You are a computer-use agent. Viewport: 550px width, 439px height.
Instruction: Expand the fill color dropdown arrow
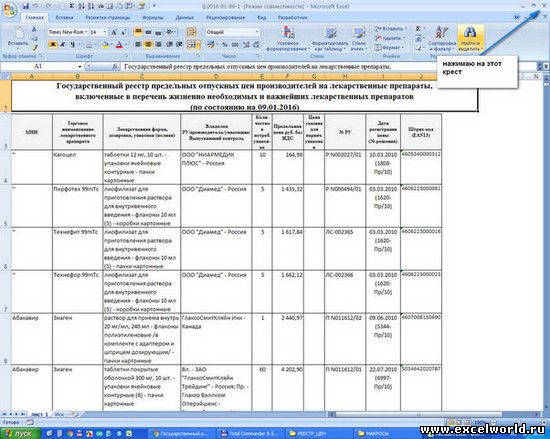pyautogui.click(x=112, y=45)
